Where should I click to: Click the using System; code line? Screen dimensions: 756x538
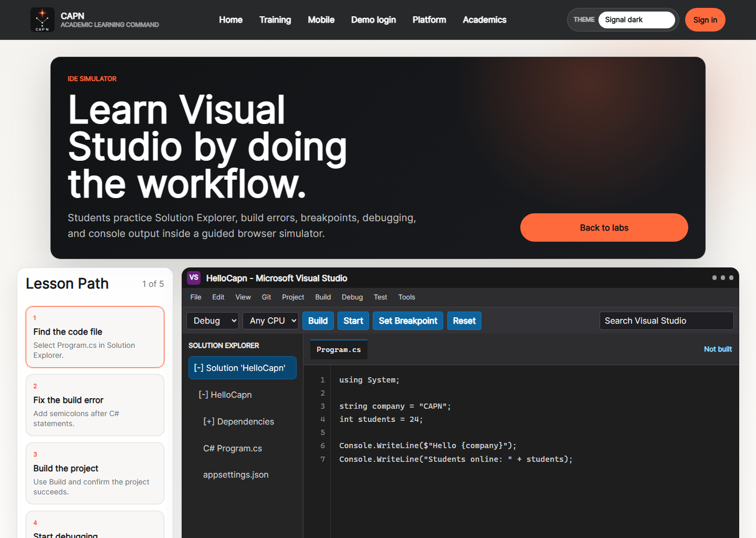369,380
